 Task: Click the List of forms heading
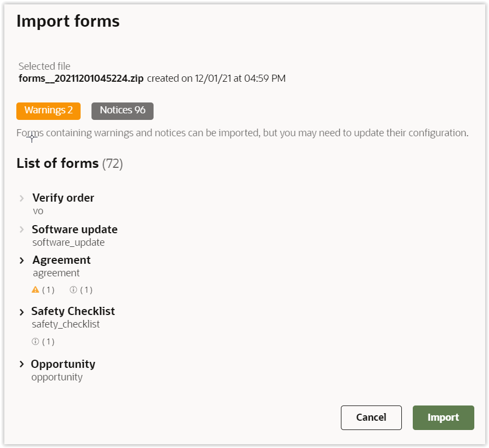tap(58, 163)
